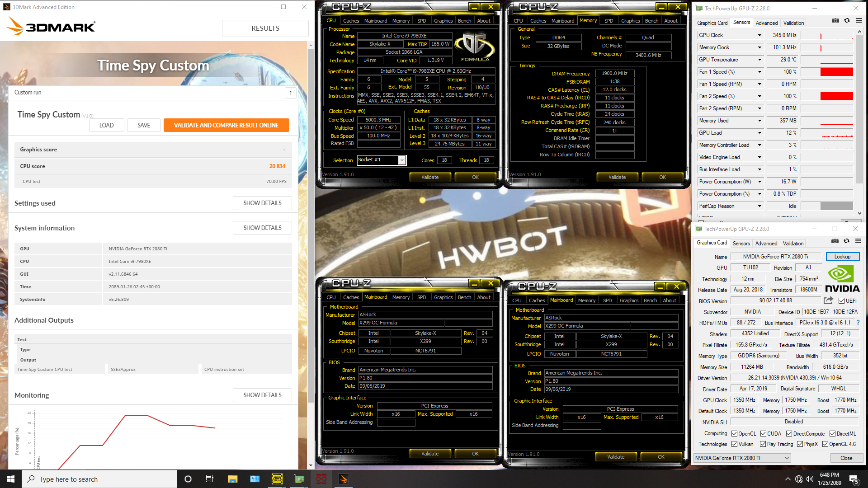Screen dimensions: 868x488
Task: Toggle CUDA computing checkbox
Action: [x=763, y=434]
